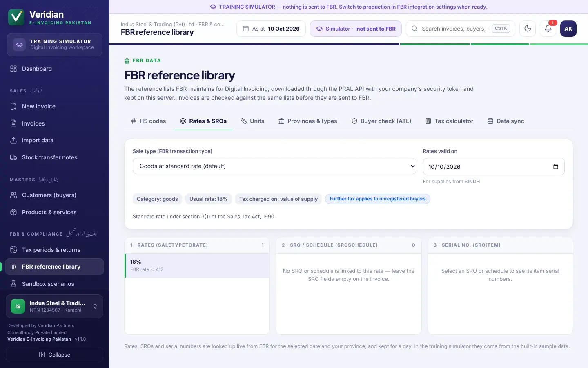Select the Rates & SROs tab
The image size is (588, 368).
coord(203,121)
